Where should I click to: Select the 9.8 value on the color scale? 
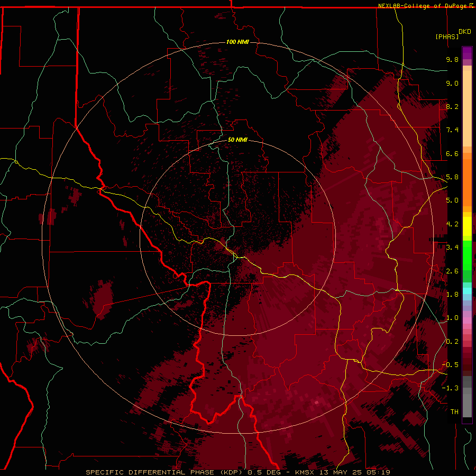pos(452,59)
